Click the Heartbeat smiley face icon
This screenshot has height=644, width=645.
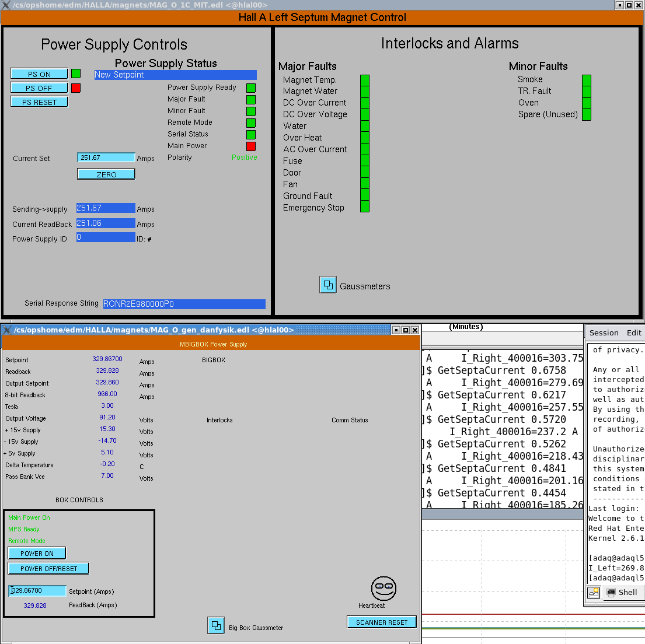click(x=383, y=588)
